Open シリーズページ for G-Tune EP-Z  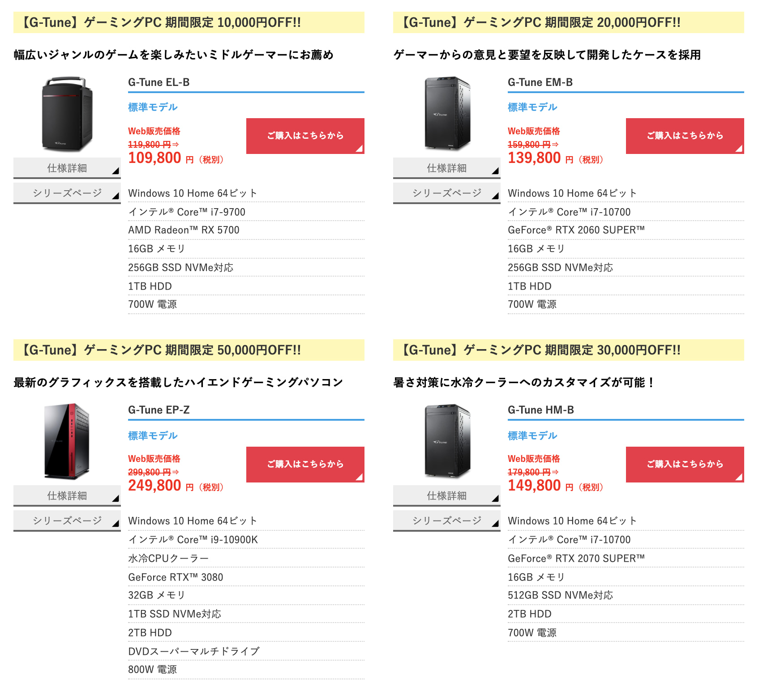point(67,521)
